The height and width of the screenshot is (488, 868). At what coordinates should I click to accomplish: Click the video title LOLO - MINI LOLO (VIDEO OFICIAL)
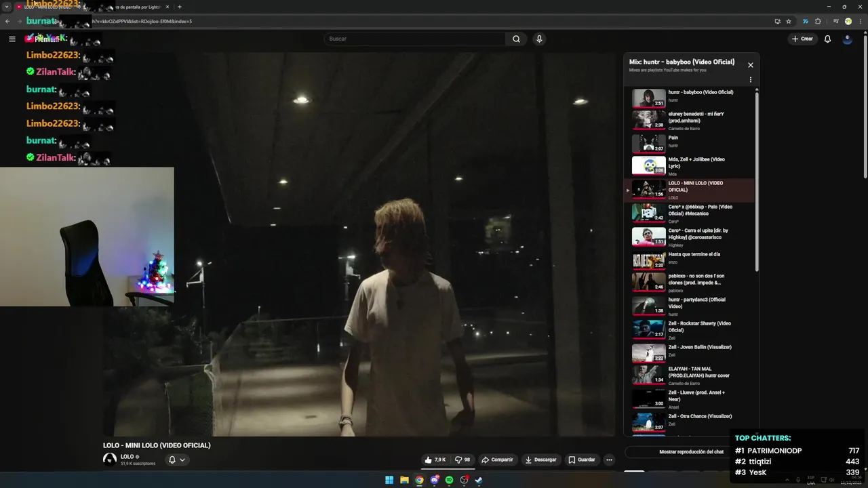point(157,445)
